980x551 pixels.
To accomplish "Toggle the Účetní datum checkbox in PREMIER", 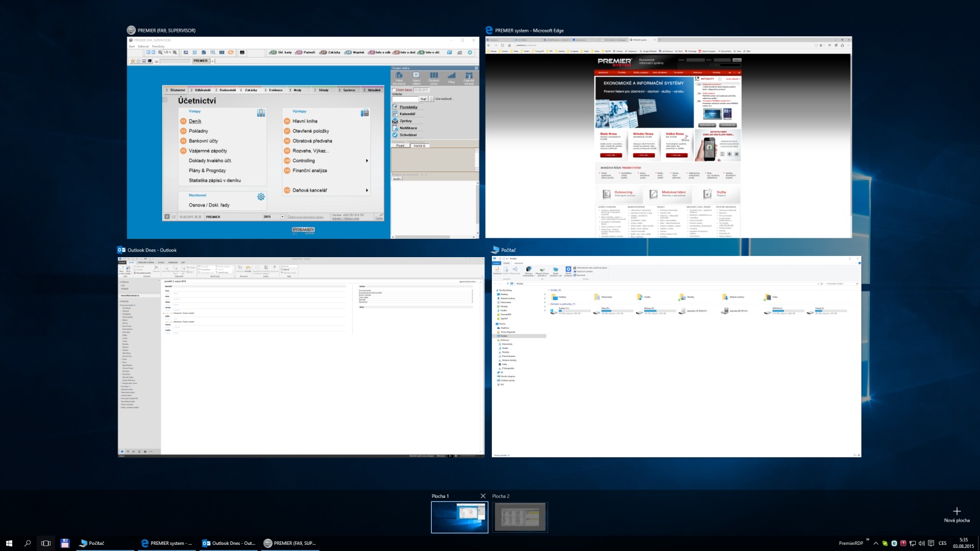I will click(x=394, y=90).
